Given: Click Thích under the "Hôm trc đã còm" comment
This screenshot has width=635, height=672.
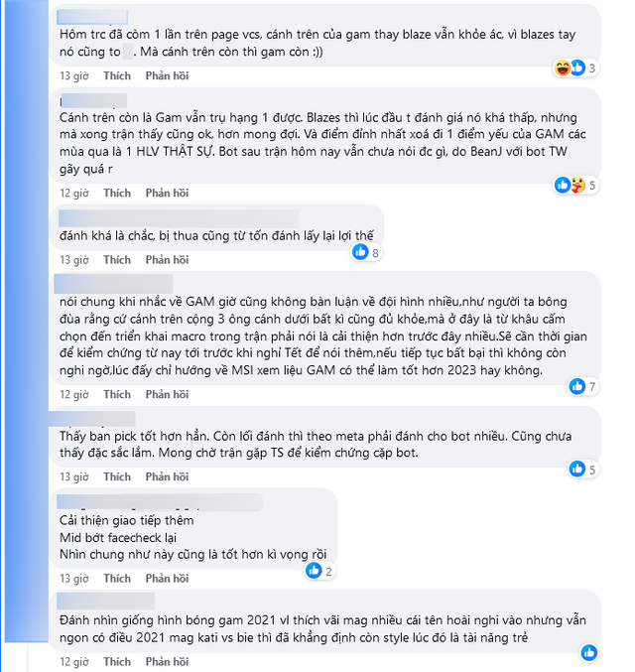Looking at the screenshot, I should [x=117, y=75].
